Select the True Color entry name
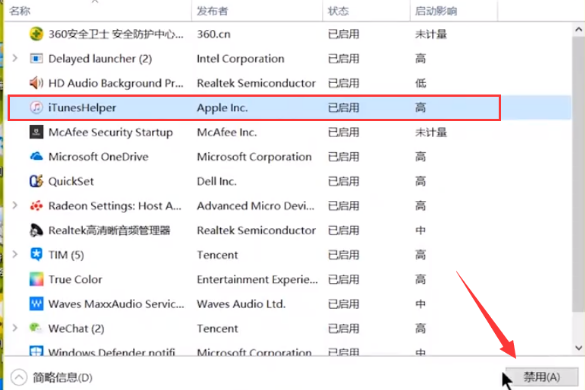Screen dimensions: 585x390 coord(75,280)
